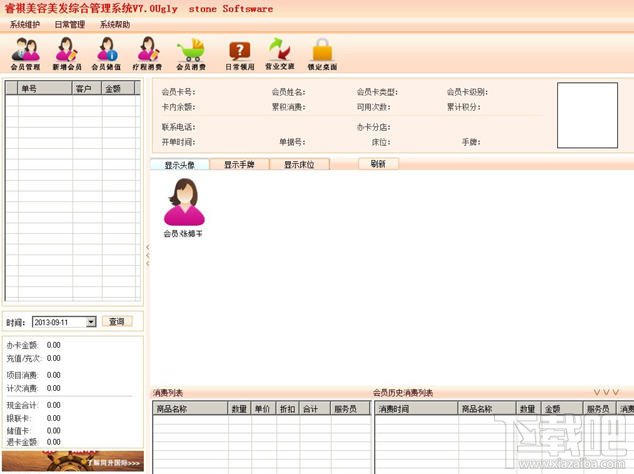Click the 消费时间 column header
634x474 pixels.
click(x=416, y=409)
